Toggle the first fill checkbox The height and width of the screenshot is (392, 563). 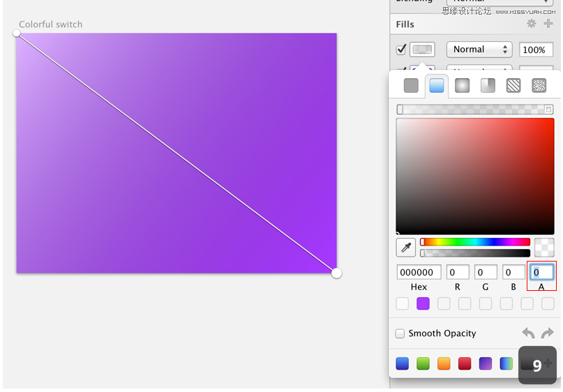[401, 50]
